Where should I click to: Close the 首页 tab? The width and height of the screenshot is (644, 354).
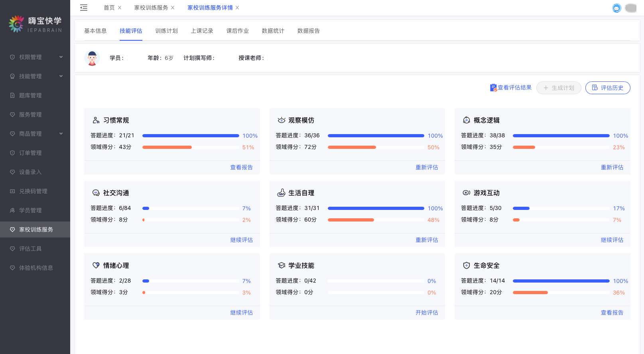coord(120,8)
